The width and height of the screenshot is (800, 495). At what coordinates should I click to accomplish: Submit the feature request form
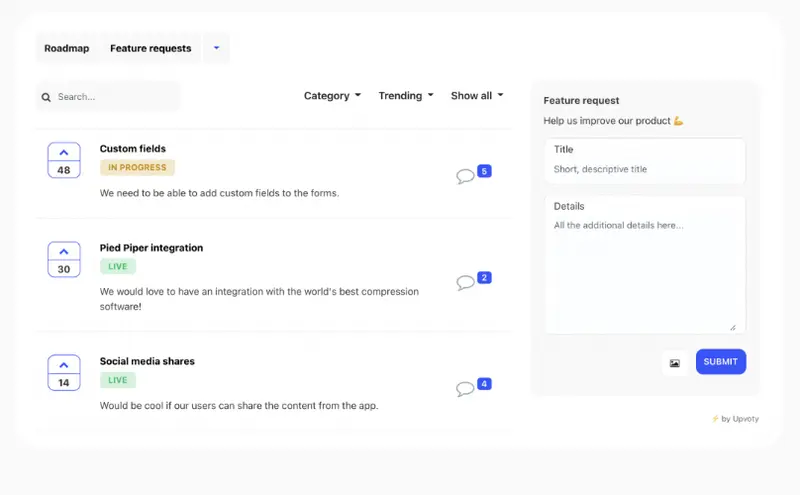click(720, 362)
